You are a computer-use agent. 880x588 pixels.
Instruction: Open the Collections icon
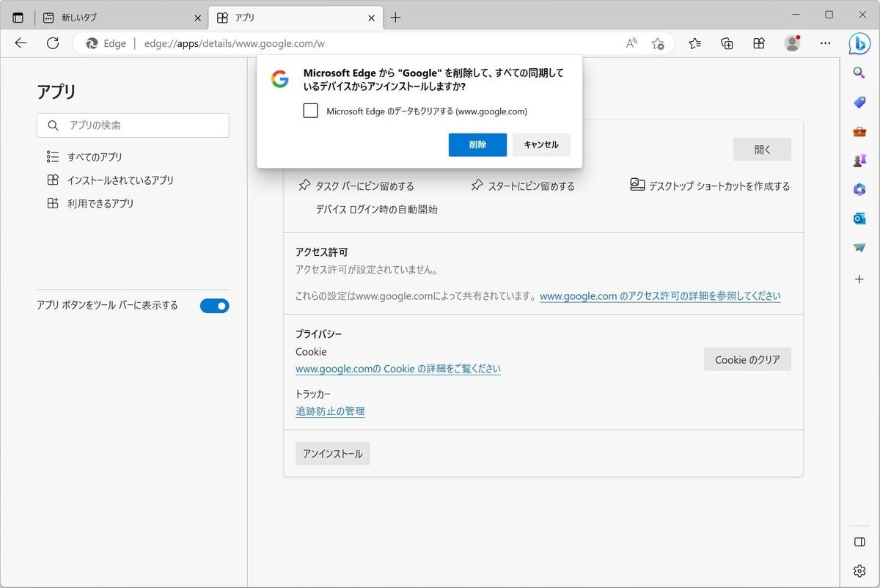click(727, 43)
